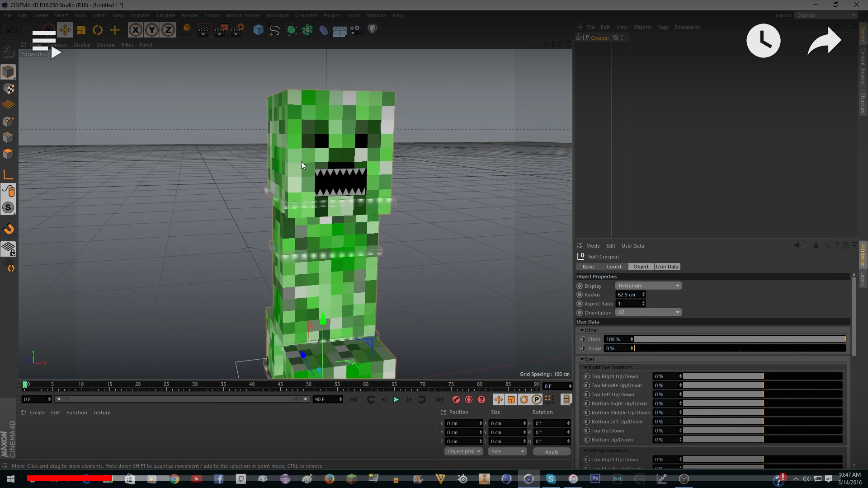Adjust the Flash slider

[740, 339]
